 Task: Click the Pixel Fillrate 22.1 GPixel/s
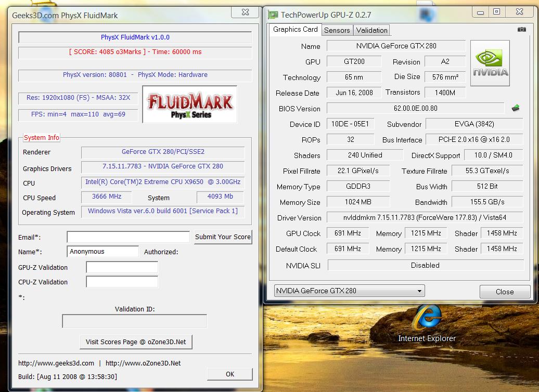pos(358,171)
